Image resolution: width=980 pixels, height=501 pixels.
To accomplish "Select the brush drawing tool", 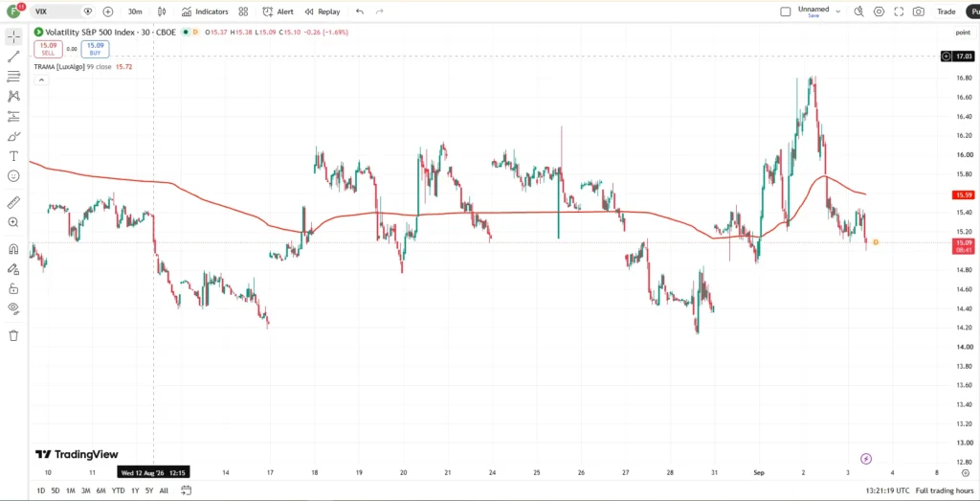I will tap(13, 136).
